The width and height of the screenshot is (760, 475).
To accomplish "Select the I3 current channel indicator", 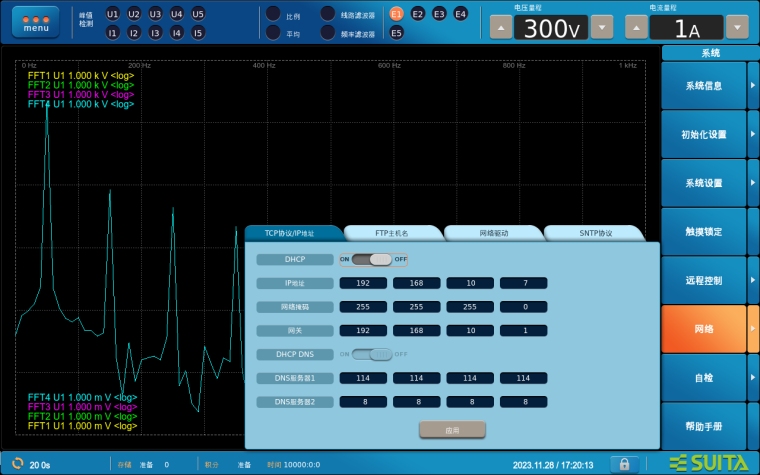I will 155,33.
